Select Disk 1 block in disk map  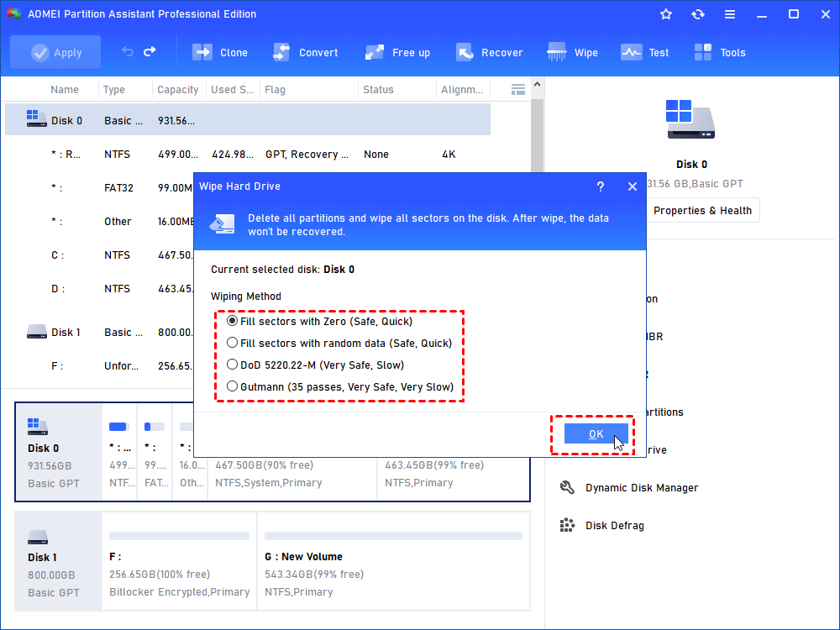tap(59, 561)
